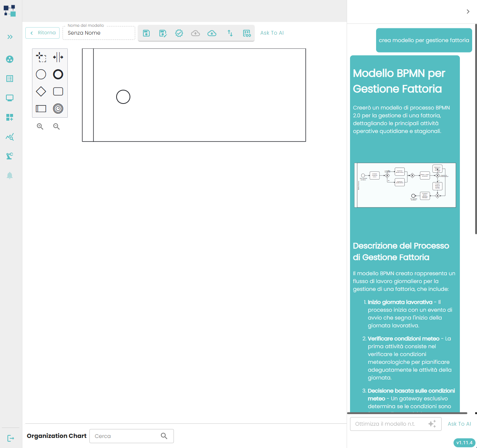Screen dimensions: 477x448
Task: Click the gray cloud upload icon
Action: tap(195, 33)
